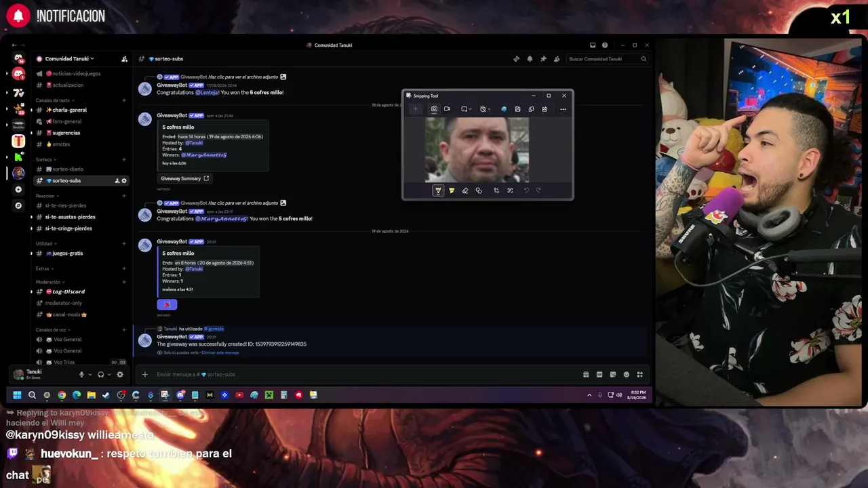Click the add a server plus icon
The image size is (868, 488).
[x=18, y=190]
